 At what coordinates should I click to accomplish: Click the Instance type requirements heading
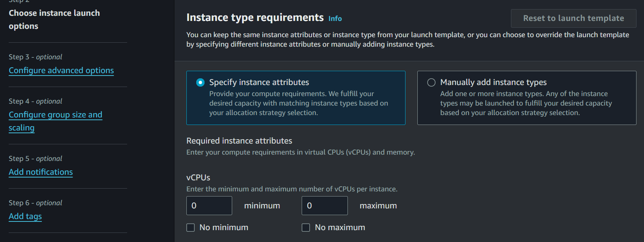[255, 18]
